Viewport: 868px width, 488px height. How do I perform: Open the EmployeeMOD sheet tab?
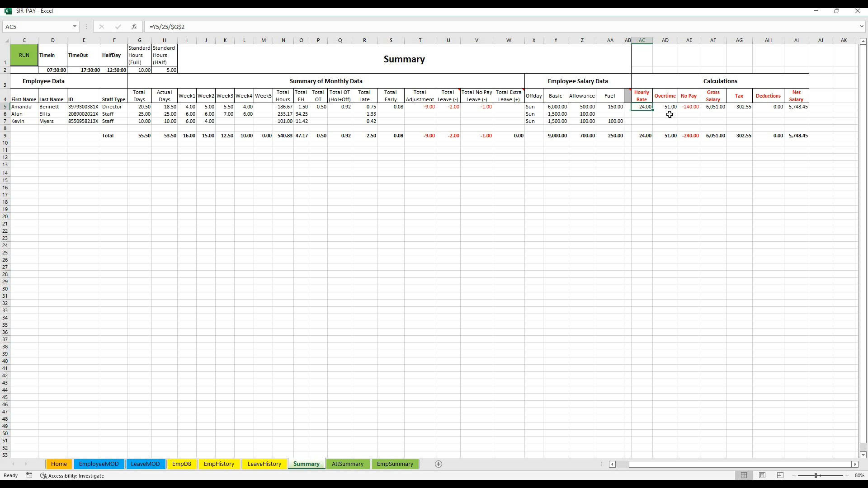(x=99, y=464)
